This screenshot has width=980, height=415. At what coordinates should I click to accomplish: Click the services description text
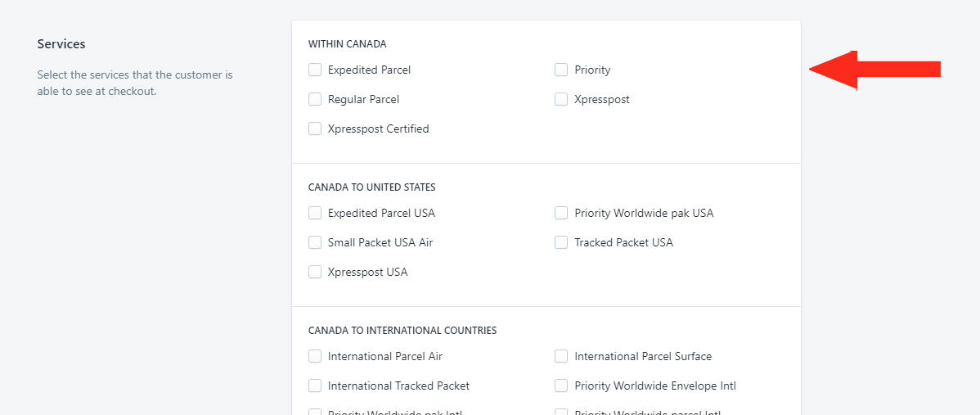click(135, 83)
